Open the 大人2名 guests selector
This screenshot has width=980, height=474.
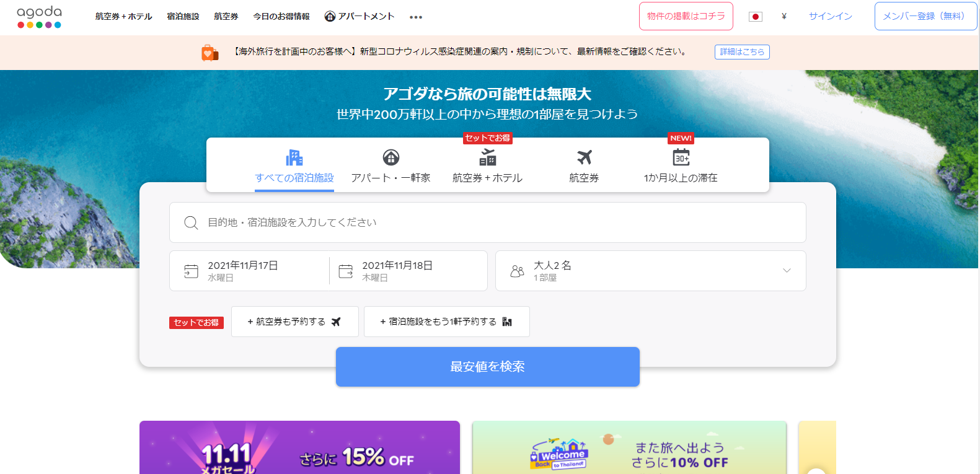click(651, 271)
